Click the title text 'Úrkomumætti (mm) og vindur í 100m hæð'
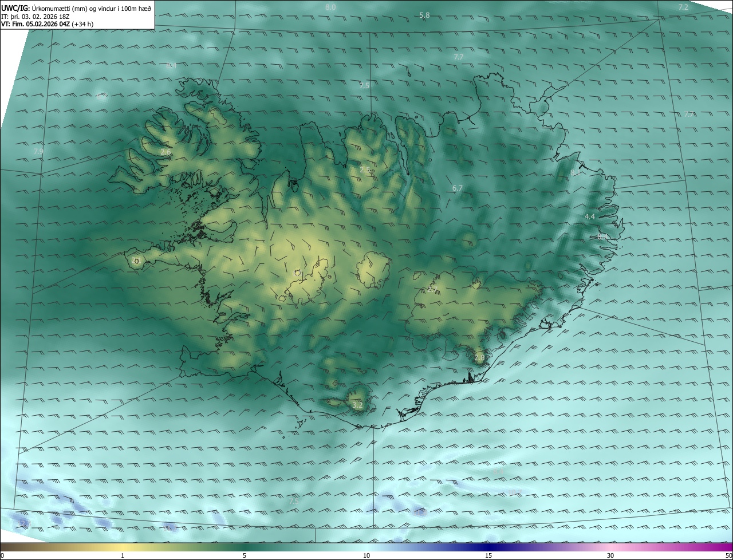The width and height of the screenshot is (733, 560). pyautogui.click(x=92, y=9)
